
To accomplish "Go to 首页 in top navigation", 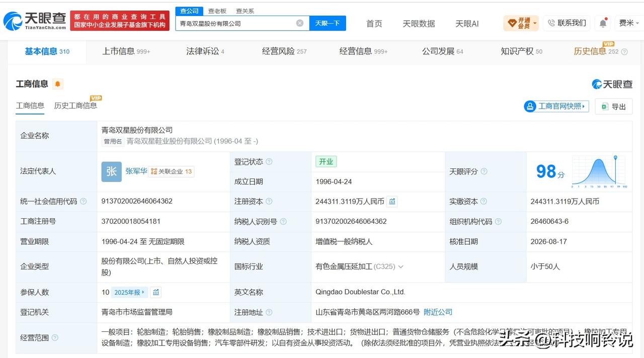I will click(374, 24).
